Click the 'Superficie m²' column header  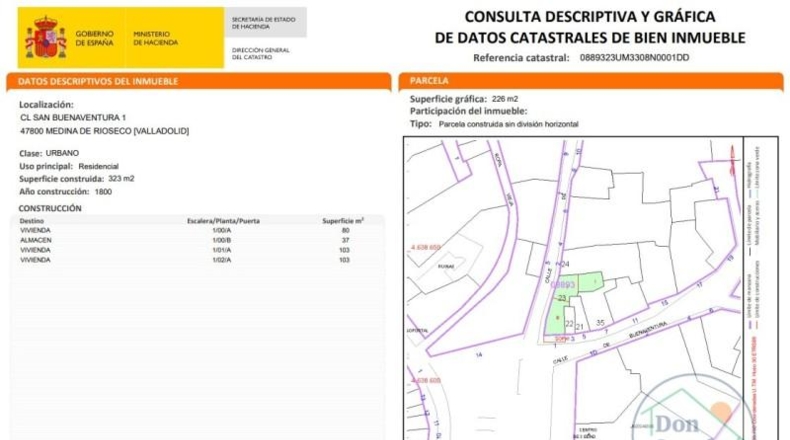[x=343, y=221]
